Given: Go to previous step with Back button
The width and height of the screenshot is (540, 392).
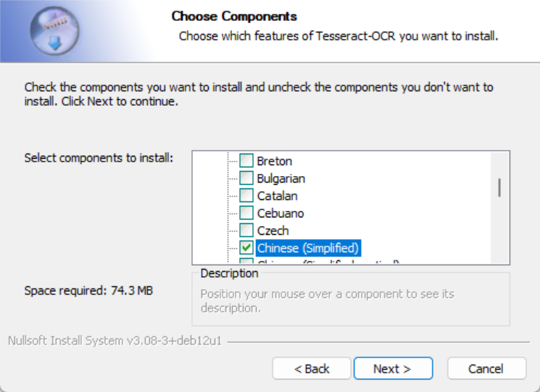Looking at the screenshot, I should click(312, 369).
